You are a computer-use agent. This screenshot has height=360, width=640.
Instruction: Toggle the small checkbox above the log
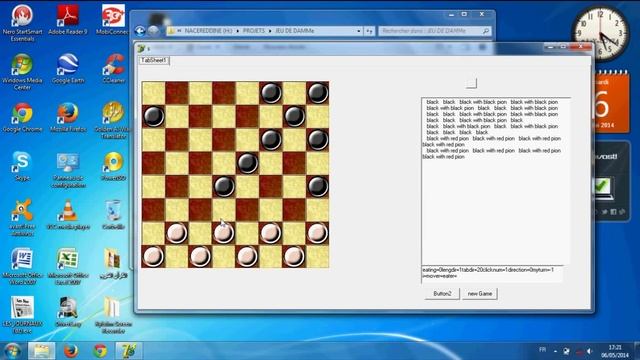tap(471, 83)
